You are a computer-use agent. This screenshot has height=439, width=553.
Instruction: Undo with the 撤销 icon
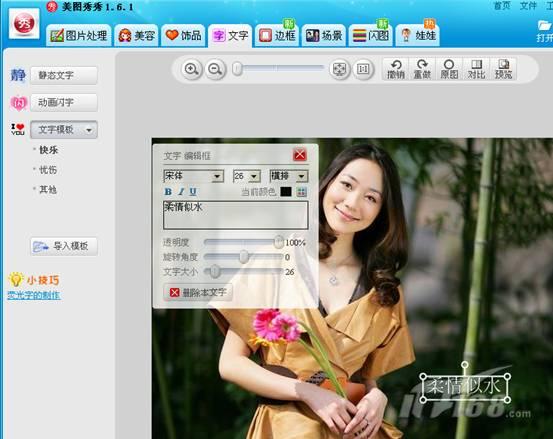click(x=396, y=69)
